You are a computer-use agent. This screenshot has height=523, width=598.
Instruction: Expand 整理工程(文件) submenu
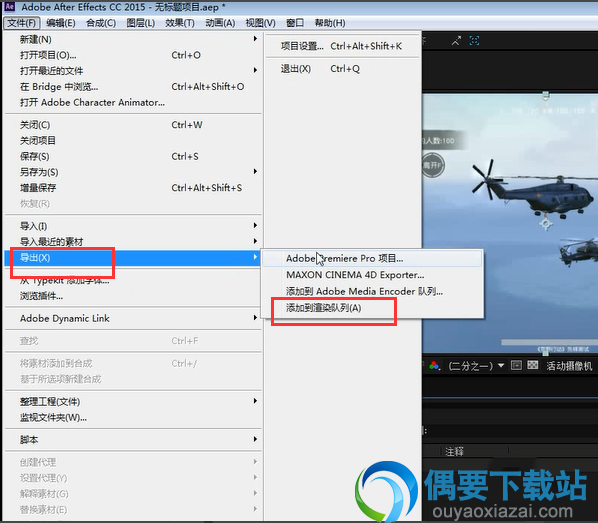133,402
